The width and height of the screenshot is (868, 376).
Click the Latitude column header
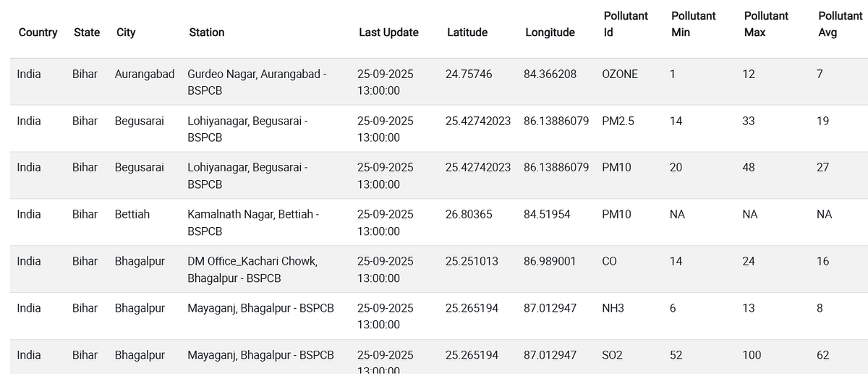coord(467,33)
